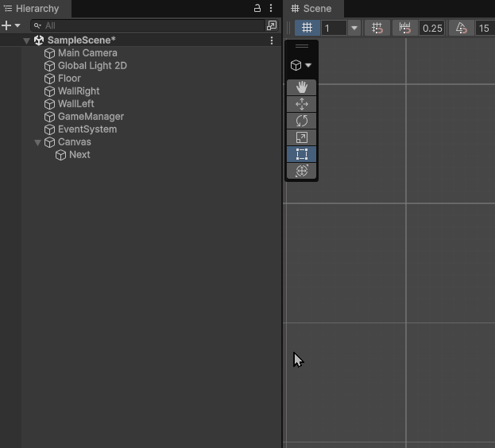
Task: Click the EventSystem cube icon
Action: 49,129
